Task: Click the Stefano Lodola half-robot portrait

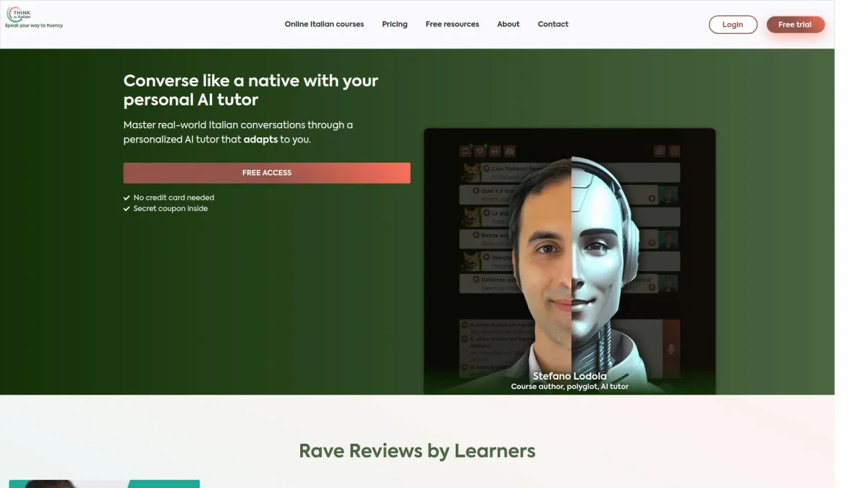Action: (570, 267)
